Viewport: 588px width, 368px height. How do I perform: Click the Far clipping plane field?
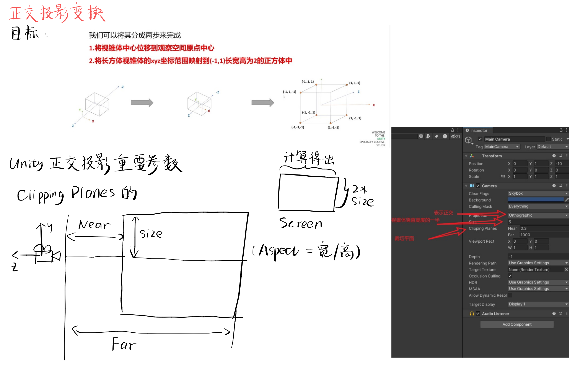pos(544,235)
